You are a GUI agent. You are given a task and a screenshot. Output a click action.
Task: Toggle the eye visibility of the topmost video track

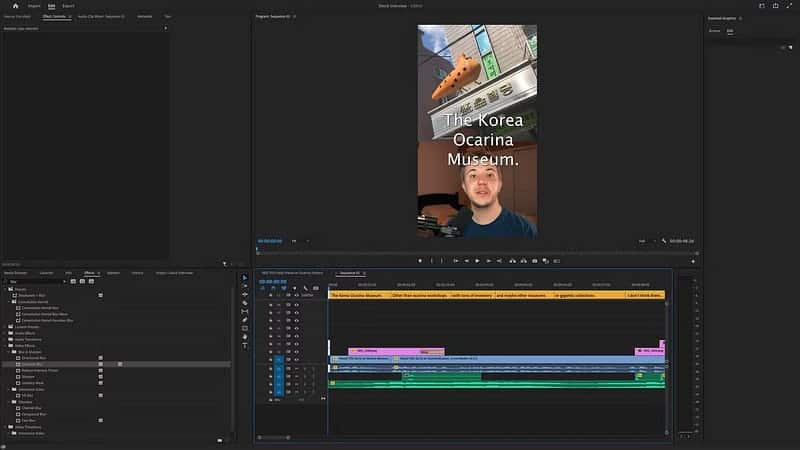point(297,295)
